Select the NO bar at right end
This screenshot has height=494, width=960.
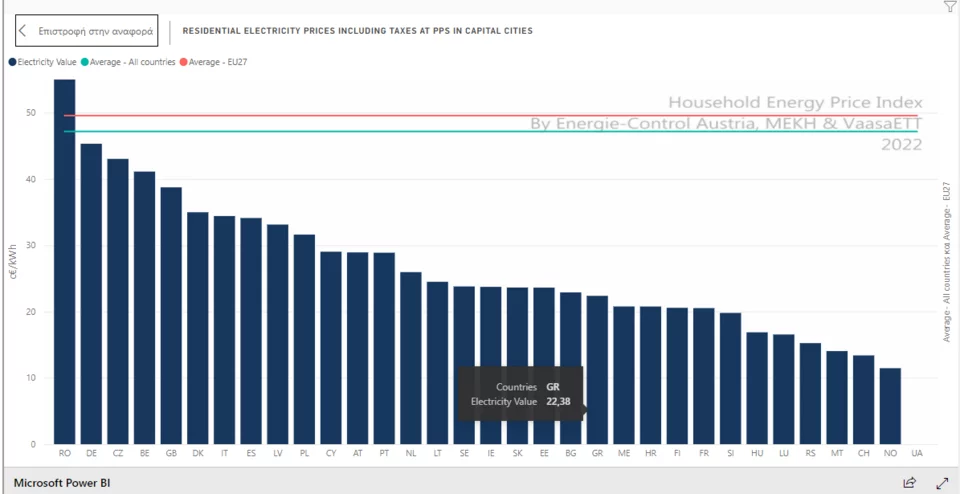(890, 406)
